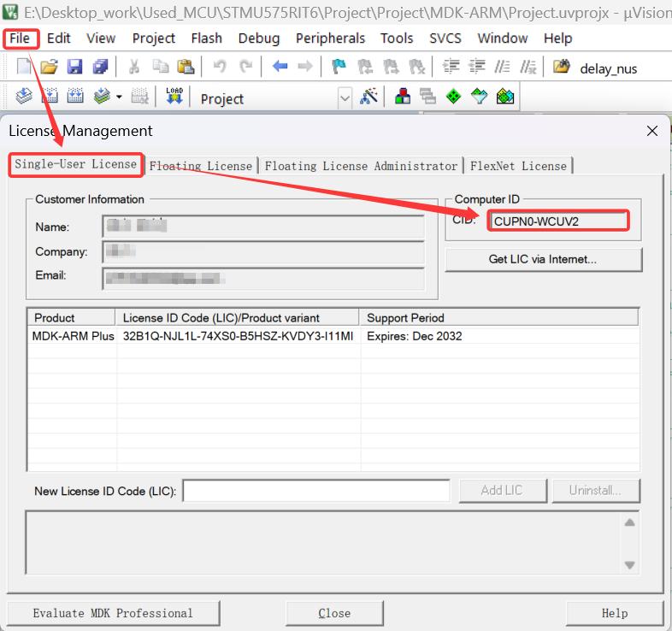Image resolution: width=672 pixels, height=631 pixels.
Task: Click the Help button in dialog
Action: tap(615, 613)
